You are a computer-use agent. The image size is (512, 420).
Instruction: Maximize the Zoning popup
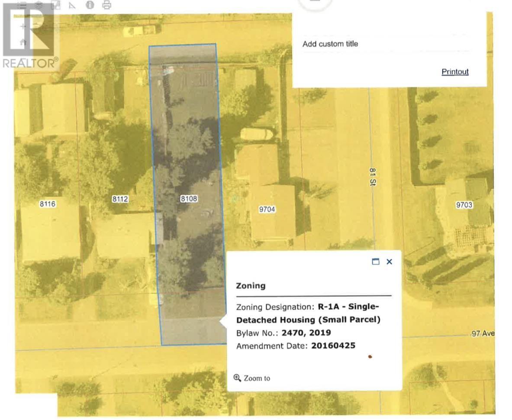tap(375, 262)
